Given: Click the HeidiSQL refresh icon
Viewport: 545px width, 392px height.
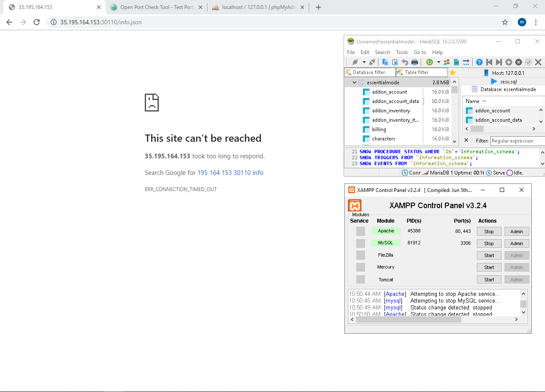Looking at the screenshot, I should [x=429, y=62].
